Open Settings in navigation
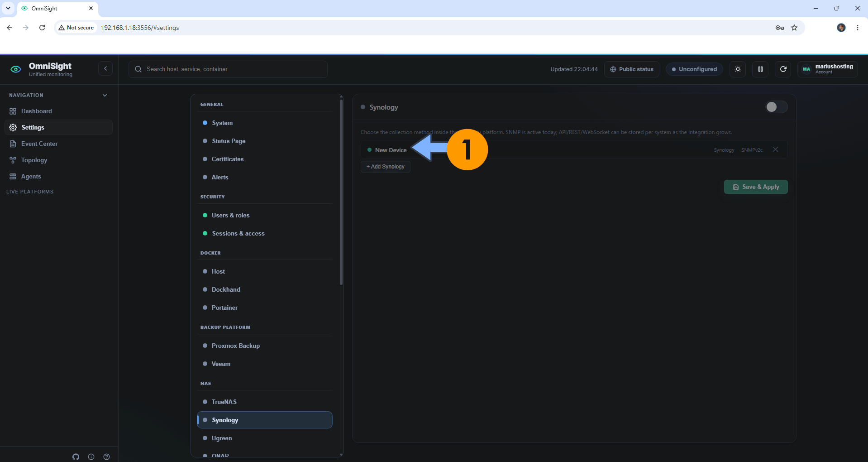 pyautogui.click(x=58, y=127)
